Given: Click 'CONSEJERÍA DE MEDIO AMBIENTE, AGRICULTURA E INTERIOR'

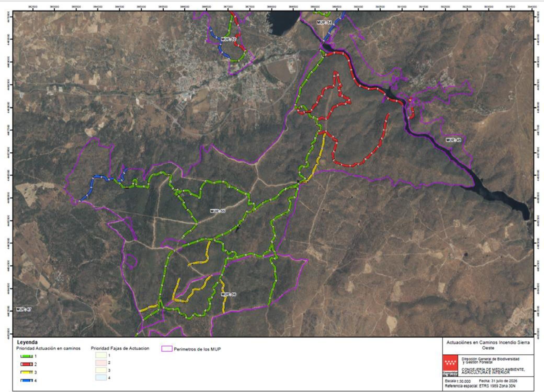Looking at the screenshot, I should click(493, 371).
